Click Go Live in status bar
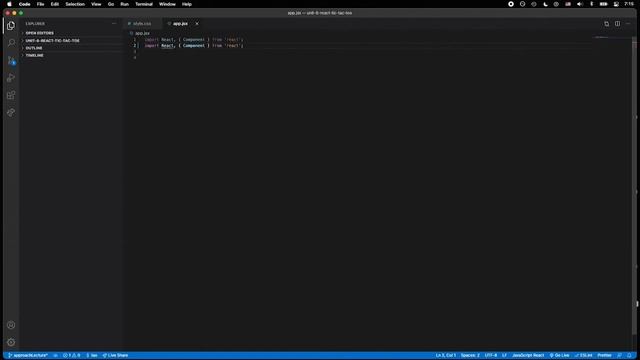 tap(560, 356)
